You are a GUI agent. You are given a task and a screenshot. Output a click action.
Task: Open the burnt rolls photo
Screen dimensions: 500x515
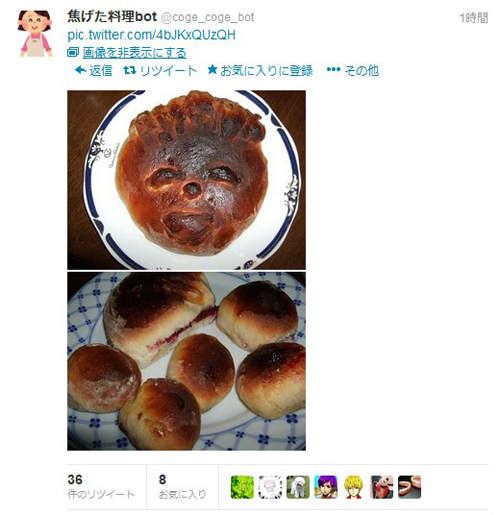coord(186,361)
